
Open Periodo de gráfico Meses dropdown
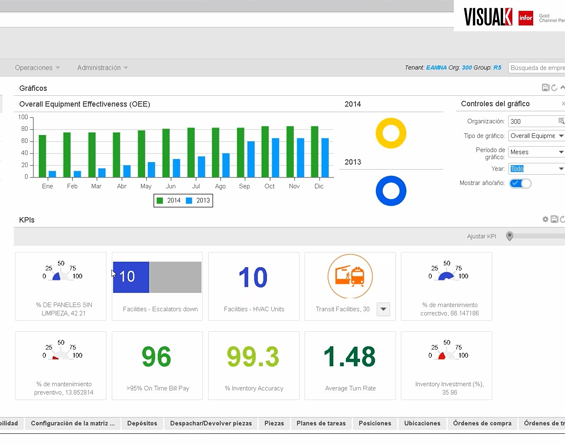(x=537, y=152)
